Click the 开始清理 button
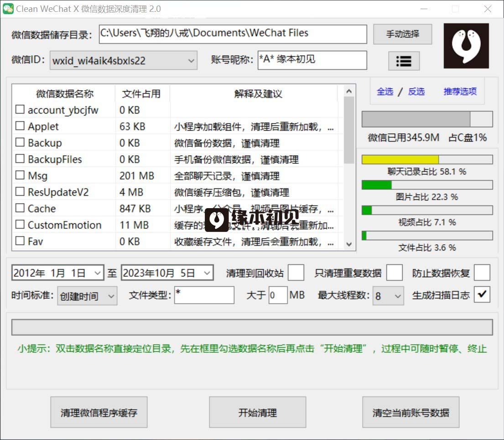Image resolution: width=504 pixels, height=440 pixels. pyautogui.click(x=257, y=412)
